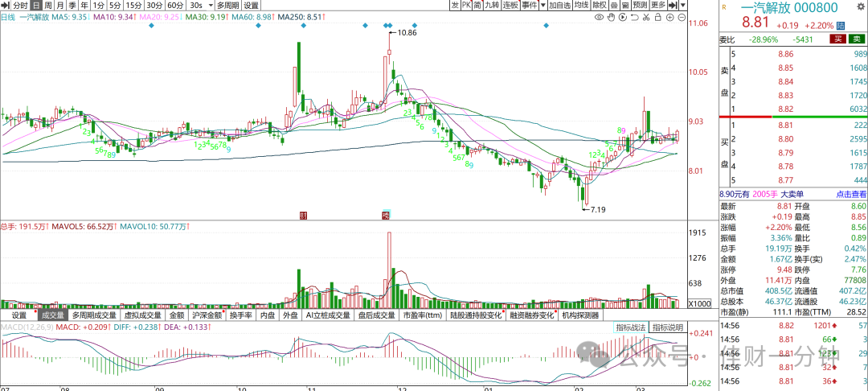Expand the far-right toolbar dropdown arrow
The height and width of the screenshot is (391, 868).
[683, 5]
